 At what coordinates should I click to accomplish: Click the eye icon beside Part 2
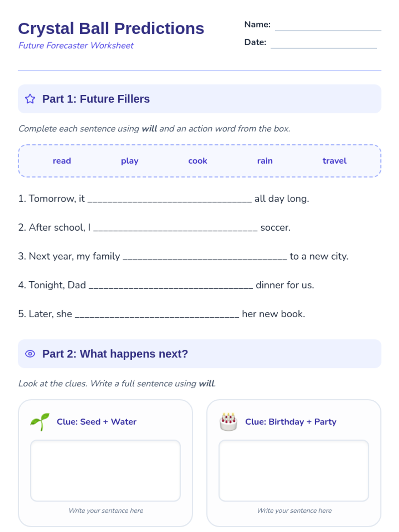(30, 354)
